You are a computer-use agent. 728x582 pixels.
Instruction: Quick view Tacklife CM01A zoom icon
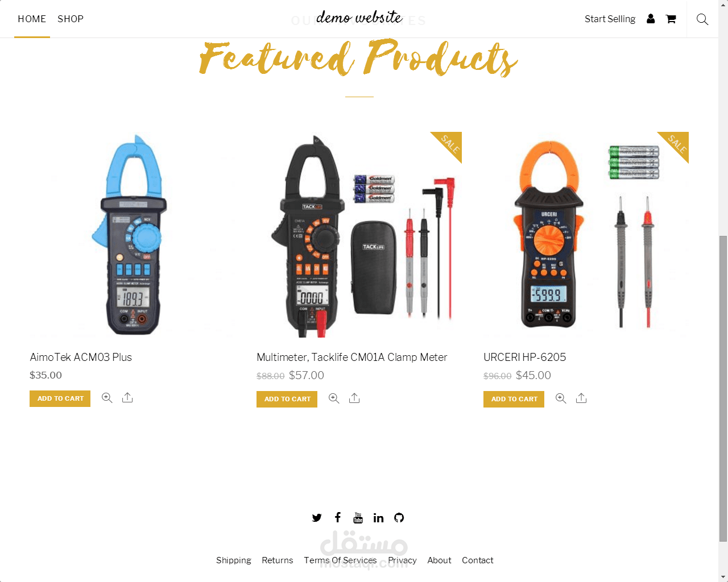tap(334, 398)
